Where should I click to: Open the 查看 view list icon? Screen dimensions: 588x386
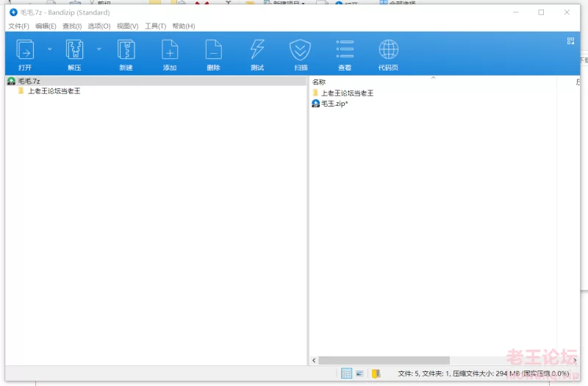(345, 54)
